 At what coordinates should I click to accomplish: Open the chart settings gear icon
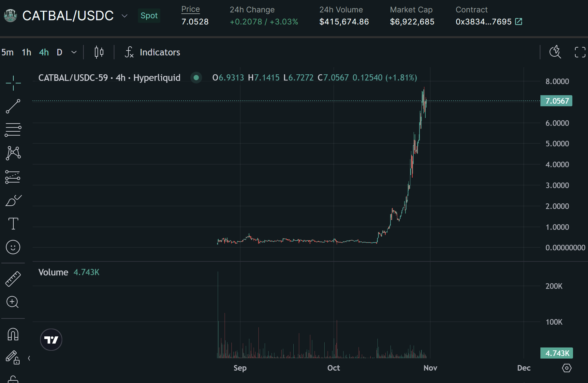click(x=567, y=368)
